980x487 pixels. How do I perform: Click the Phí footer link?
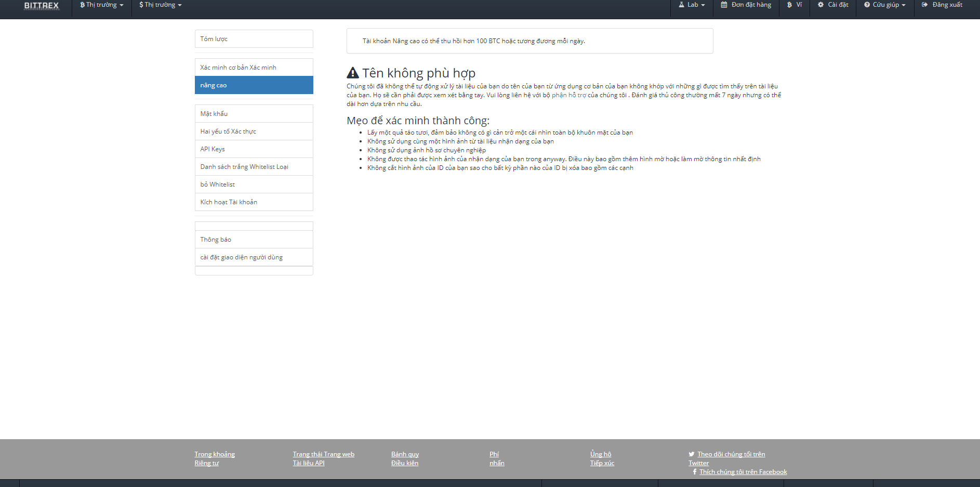(x=494, y=454)
